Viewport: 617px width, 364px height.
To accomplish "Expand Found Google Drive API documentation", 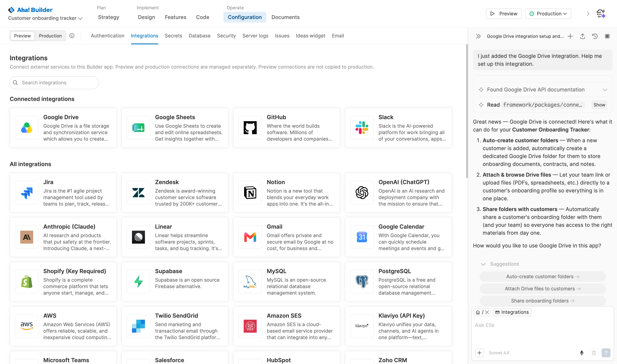I will 605,90.
